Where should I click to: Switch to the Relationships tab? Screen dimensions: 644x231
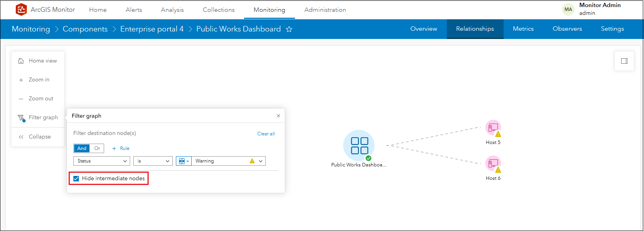pyautogui.click(x=475, y=29)
